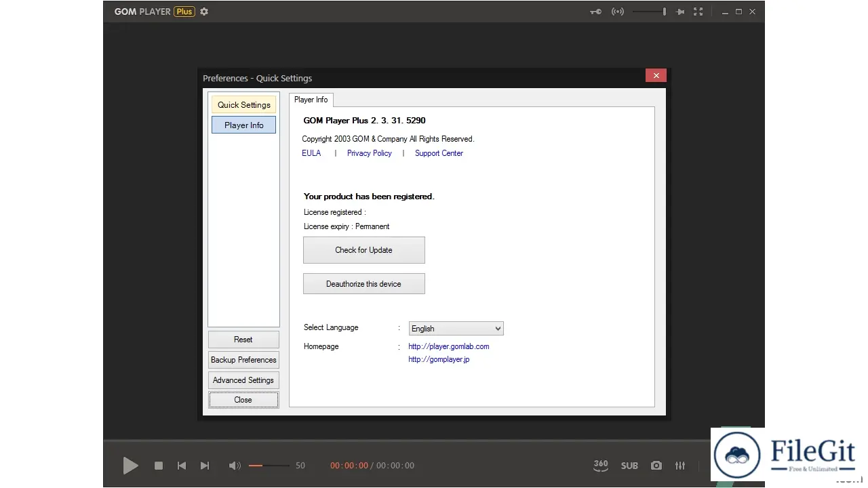Open the Privacy Policy link
This screenshot has height=488, width=868.
[x=370, y=153]
